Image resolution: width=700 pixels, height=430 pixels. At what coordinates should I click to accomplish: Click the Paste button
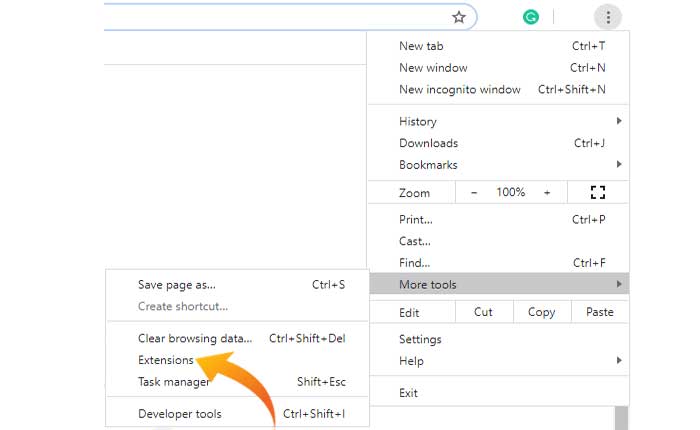(600, 312)
